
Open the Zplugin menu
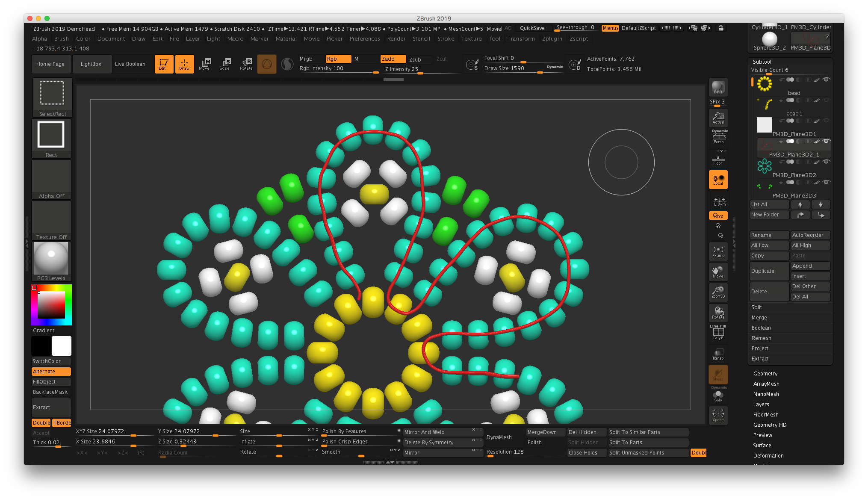[x=552, y=39]
